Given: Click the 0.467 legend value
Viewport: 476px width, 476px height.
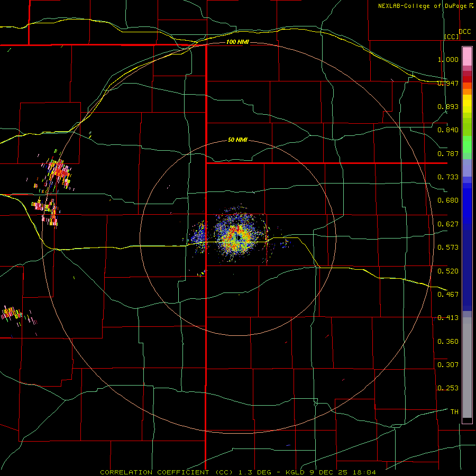Looking at the screenshot, I should tap(448, 295).
